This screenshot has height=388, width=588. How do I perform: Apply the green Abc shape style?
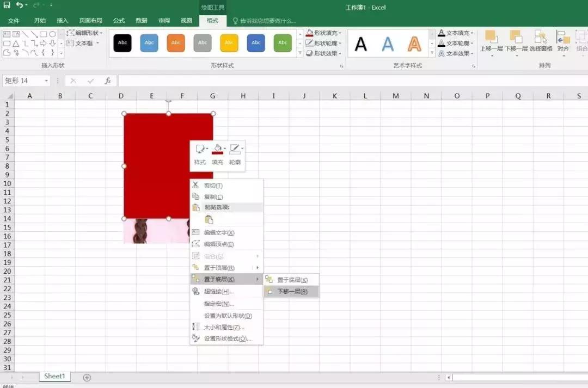coord(283,43)
